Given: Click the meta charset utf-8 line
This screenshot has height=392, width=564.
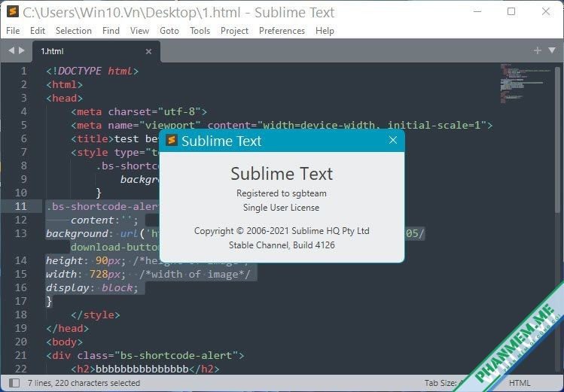Looking at the screenshot, I should pyautogui.click(x=139, y=112).
